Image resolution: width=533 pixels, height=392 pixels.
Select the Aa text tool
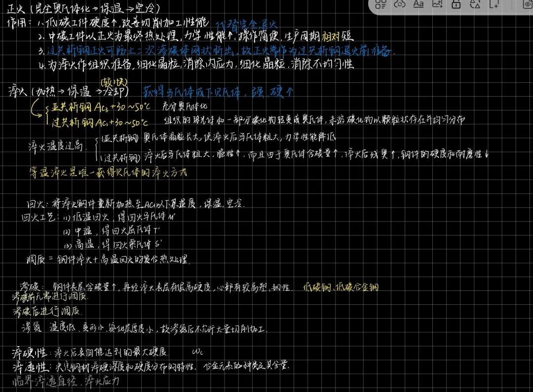pos(418,4)
